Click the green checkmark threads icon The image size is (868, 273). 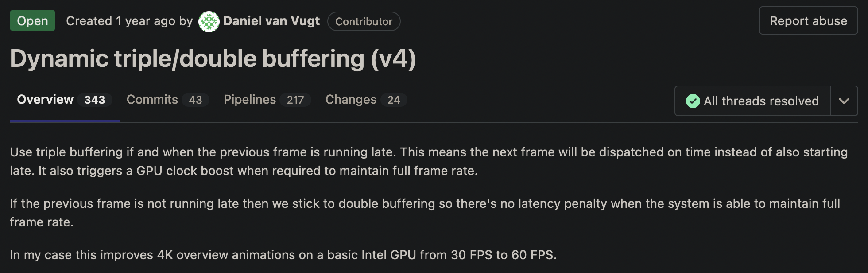point(693,101)
